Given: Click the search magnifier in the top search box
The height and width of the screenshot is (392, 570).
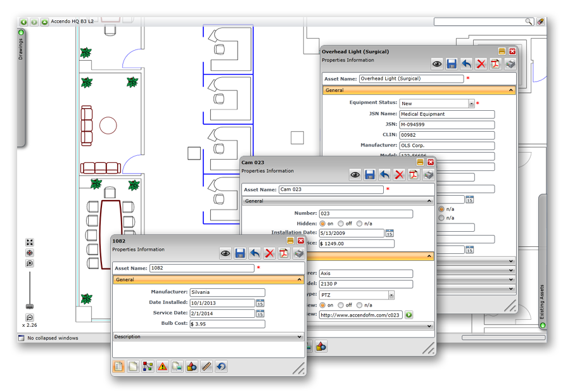Looking at the screenshot, I should [529, 22].
